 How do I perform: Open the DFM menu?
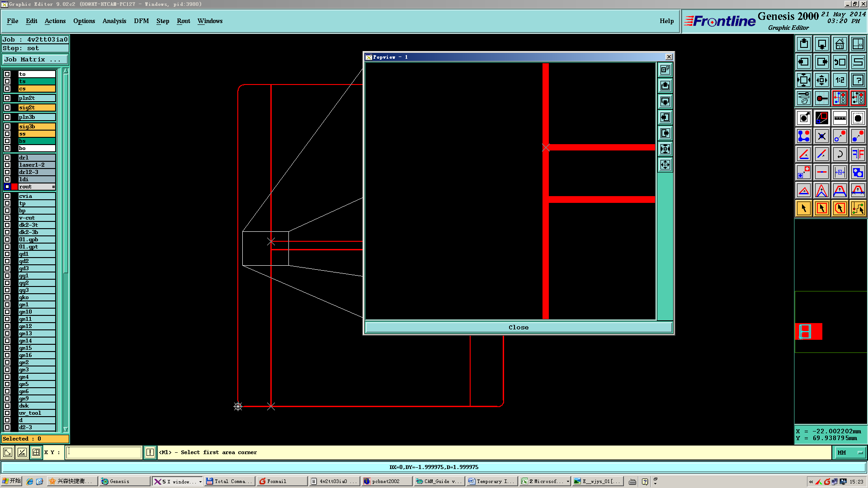pos(141,21)
